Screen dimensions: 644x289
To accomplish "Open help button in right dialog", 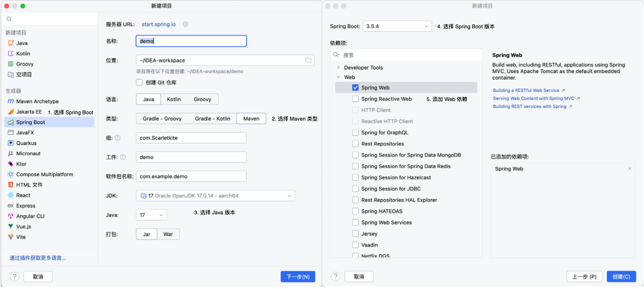I will pos(336,277).
